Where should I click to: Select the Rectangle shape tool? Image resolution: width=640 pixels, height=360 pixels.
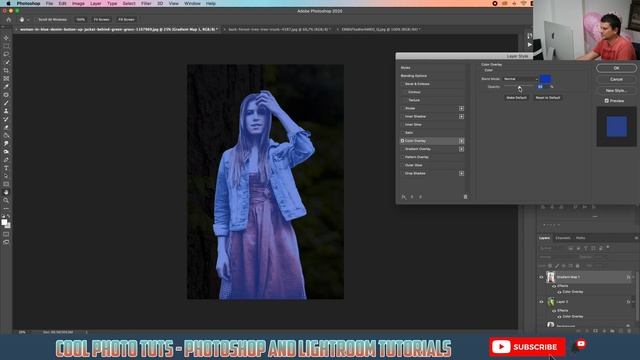click(6, 184)
